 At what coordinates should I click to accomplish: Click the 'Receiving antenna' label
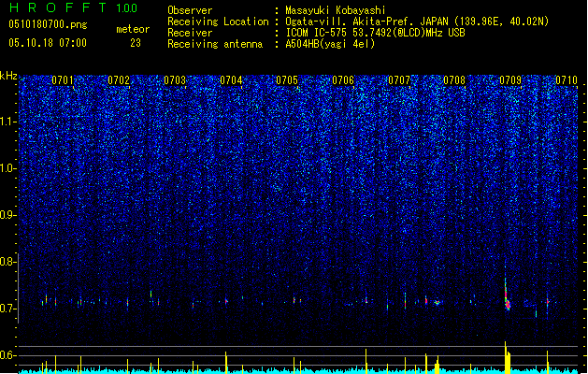click(215, 44)
